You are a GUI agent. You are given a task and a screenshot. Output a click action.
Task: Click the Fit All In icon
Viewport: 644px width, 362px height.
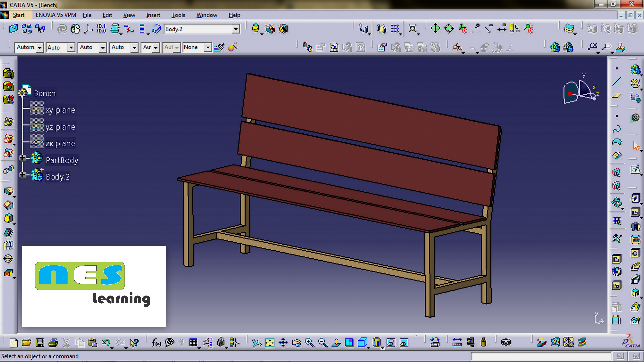(270, 343)
